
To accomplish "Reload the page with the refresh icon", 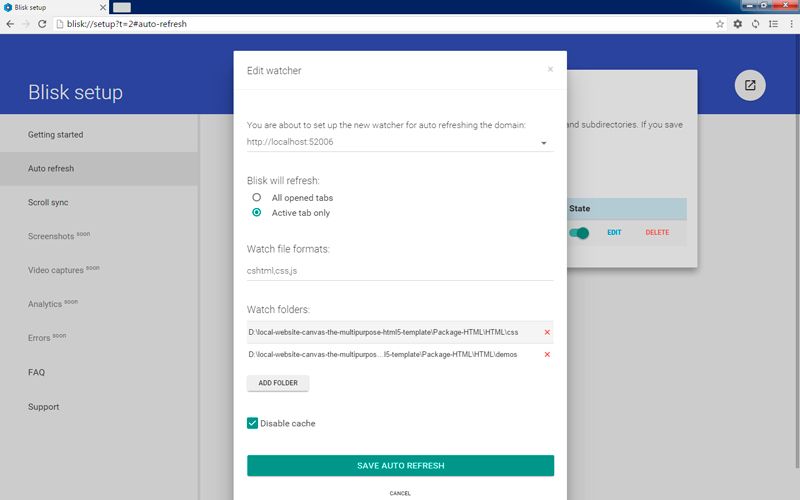I will coord(42,24).
